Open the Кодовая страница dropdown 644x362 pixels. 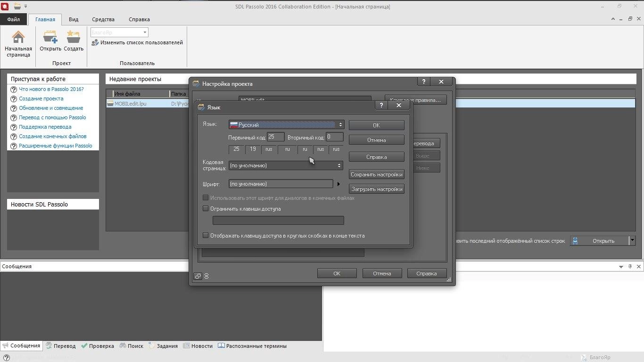tap(286, 165)
